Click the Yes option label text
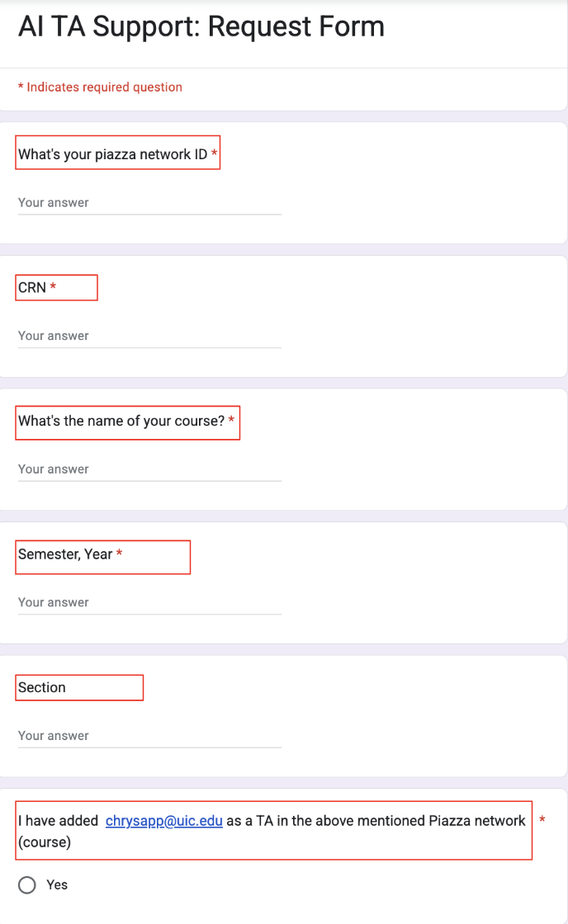The height and width of the screenshot is (924, 568). 57,884
